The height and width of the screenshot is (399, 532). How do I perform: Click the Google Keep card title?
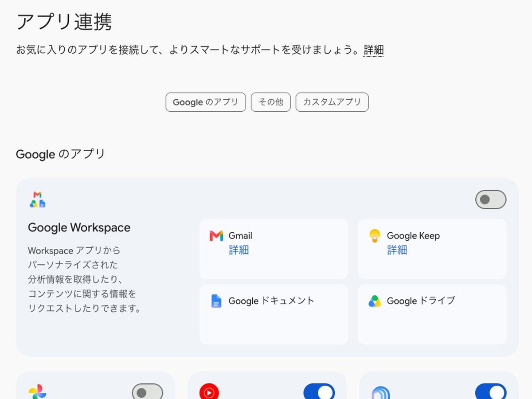click(x=413, y=236)
